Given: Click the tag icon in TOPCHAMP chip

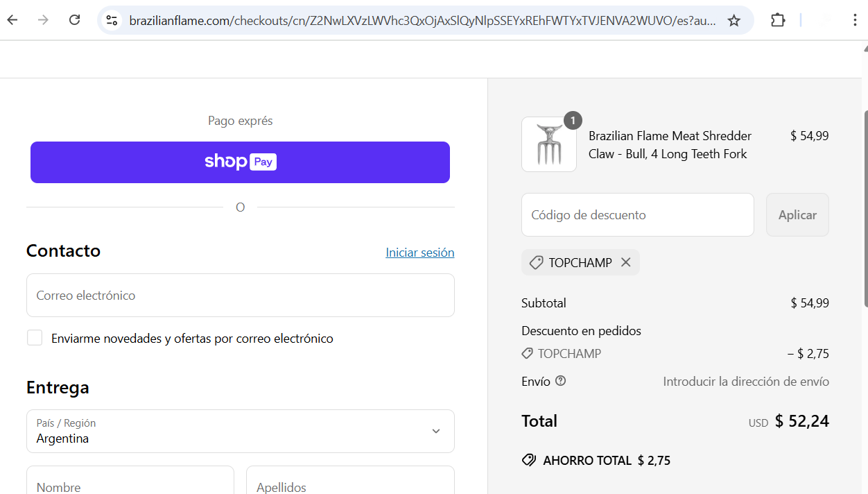Looking at the screenshot, I should pyautogui.click(x=536, y=262).
